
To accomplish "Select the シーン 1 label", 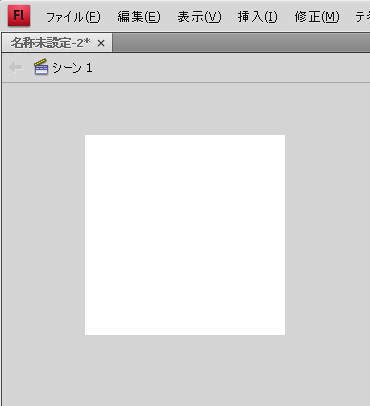I will click(x=72, y=68).
